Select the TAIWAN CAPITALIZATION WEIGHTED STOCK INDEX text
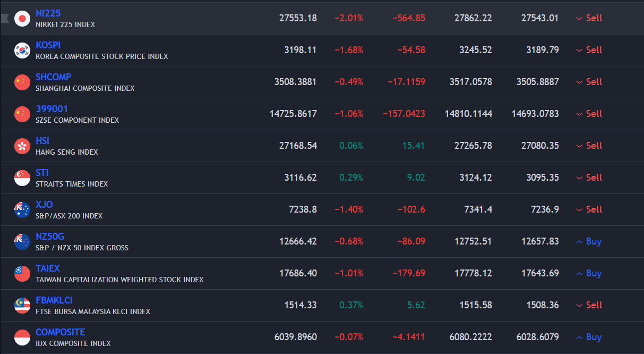This screenshot has width=644, height=354. [x=119, y=280]
